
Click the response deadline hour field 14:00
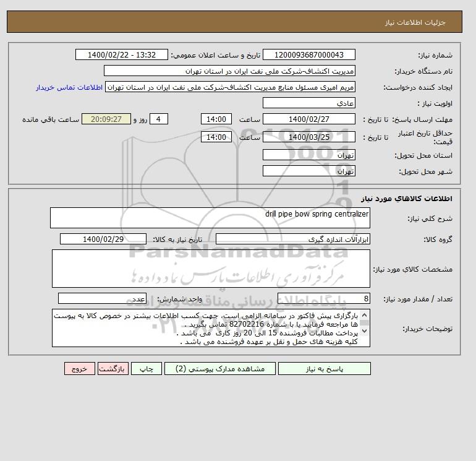coord(216,119)
